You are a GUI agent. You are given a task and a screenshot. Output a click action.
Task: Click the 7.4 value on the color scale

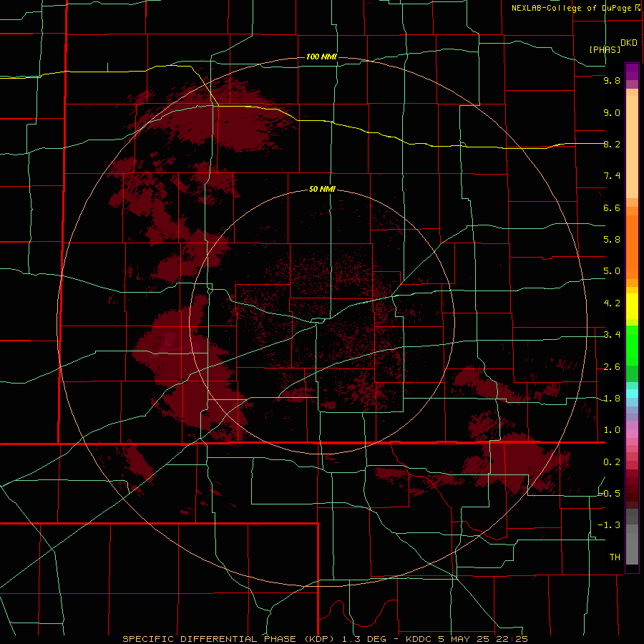(612, 176)
